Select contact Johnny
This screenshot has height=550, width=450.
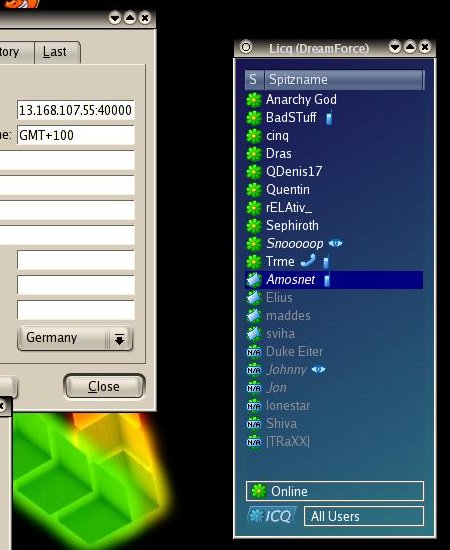pos(287,370)
